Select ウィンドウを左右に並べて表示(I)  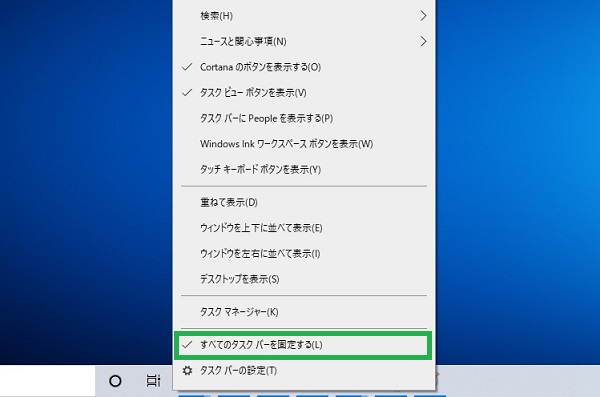coord(304,253)
